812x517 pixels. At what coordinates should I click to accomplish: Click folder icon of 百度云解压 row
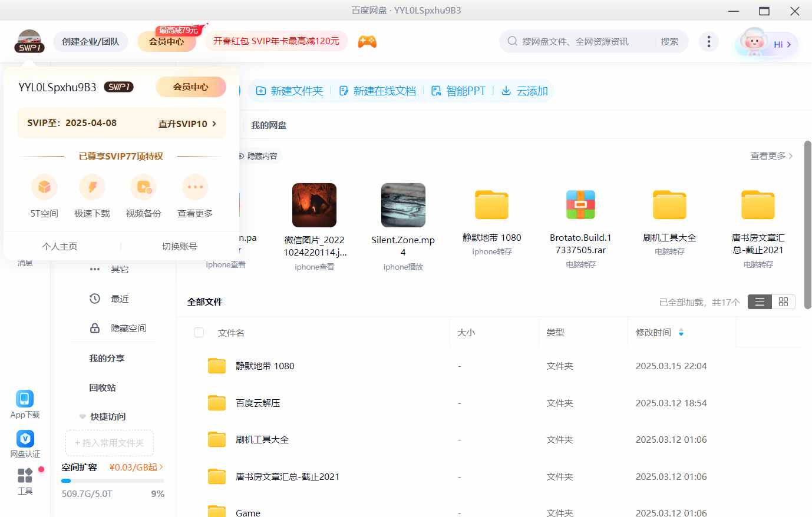point(217,403)
